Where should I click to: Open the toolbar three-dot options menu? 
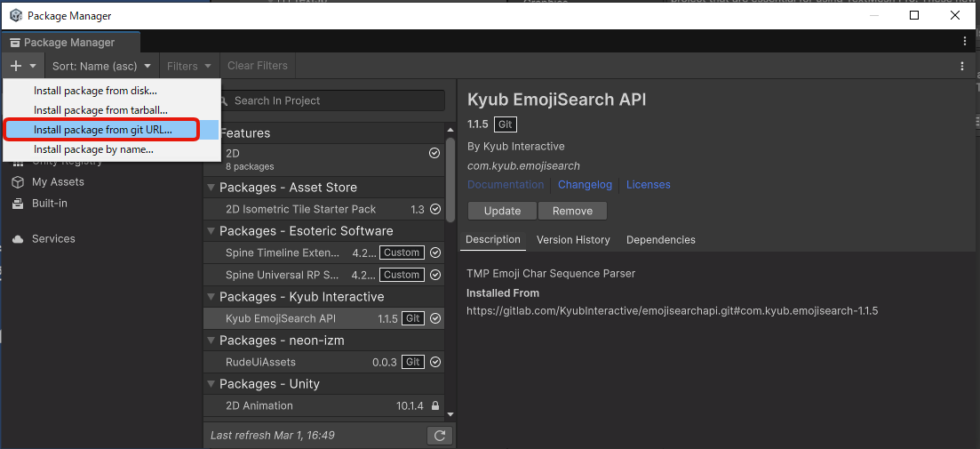tap(962, 66)
